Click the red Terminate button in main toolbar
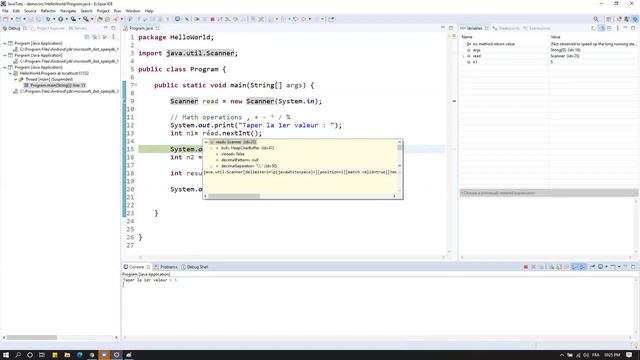 tap(212, 19)
